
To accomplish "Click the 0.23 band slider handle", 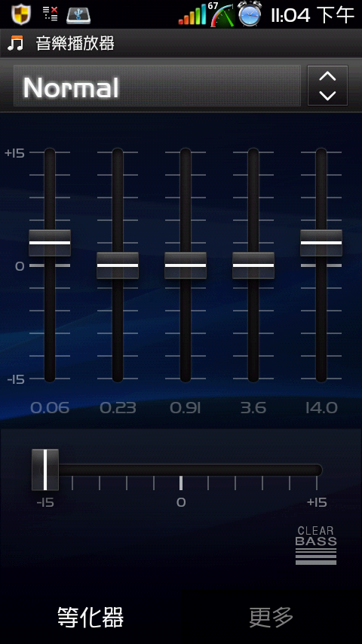I will point(118,265).
